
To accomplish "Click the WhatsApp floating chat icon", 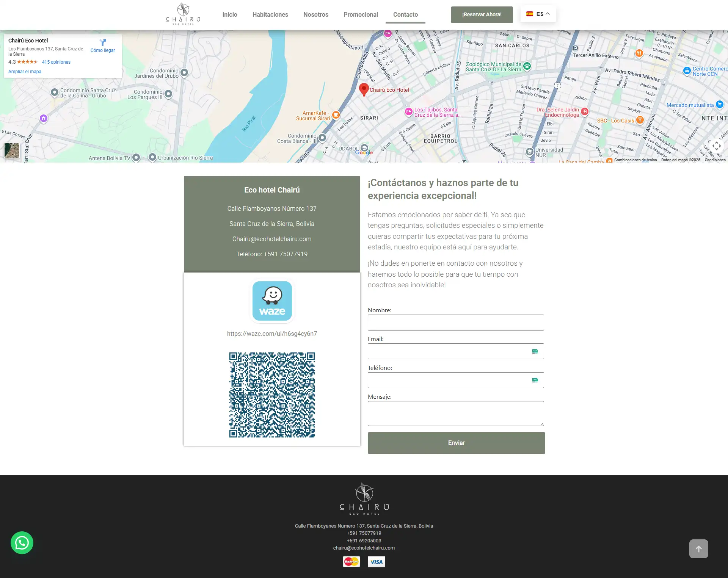I will (22, 543).
